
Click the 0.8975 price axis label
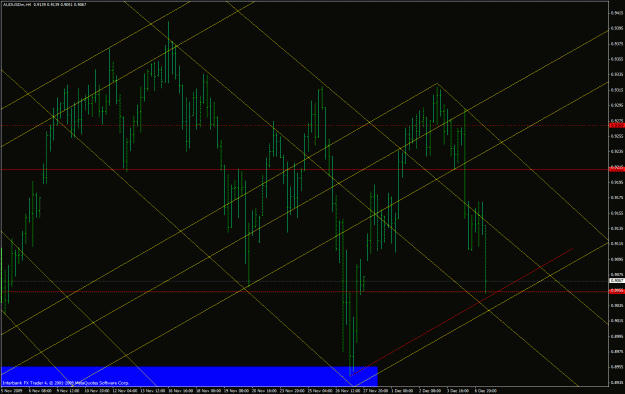[617, 351]
